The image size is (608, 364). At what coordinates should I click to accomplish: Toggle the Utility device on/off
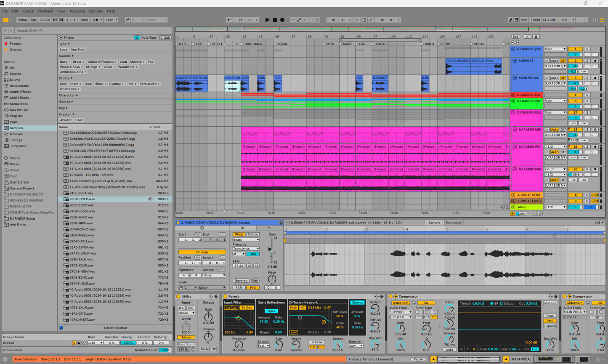[178, 297]
